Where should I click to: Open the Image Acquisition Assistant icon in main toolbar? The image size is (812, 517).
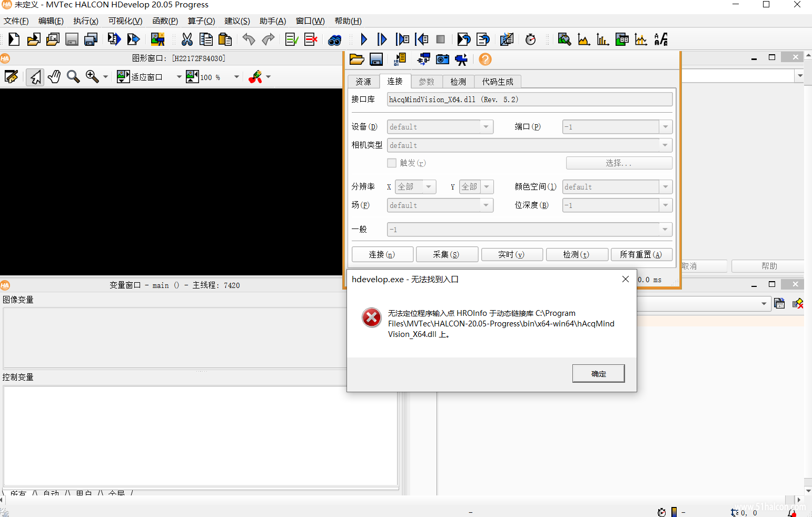[157, 39]
